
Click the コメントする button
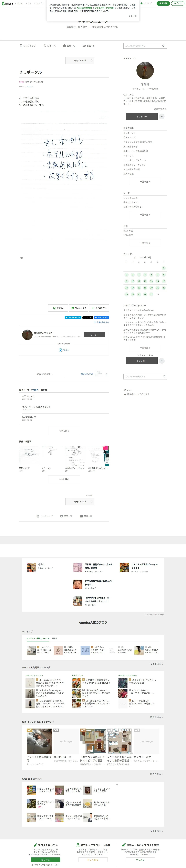(78, 308)
